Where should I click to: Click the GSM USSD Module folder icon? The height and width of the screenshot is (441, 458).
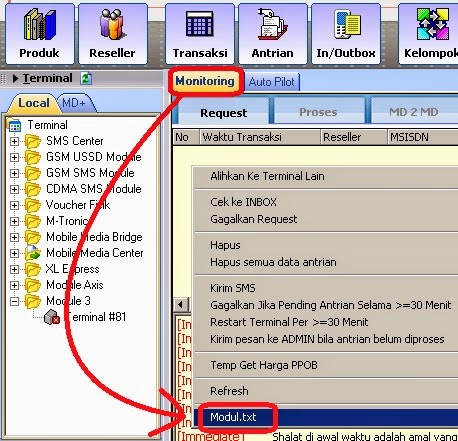[33, 157]
